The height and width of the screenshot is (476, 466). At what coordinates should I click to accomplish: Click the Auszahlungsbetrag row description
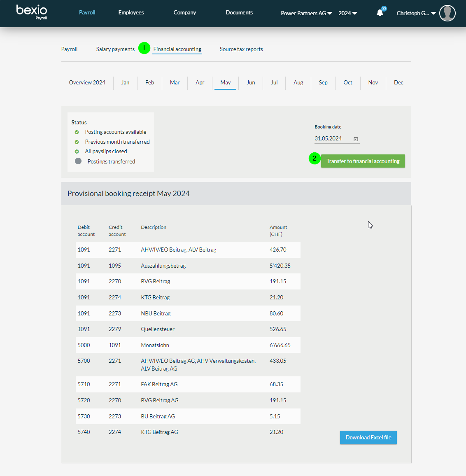[163, 266]
